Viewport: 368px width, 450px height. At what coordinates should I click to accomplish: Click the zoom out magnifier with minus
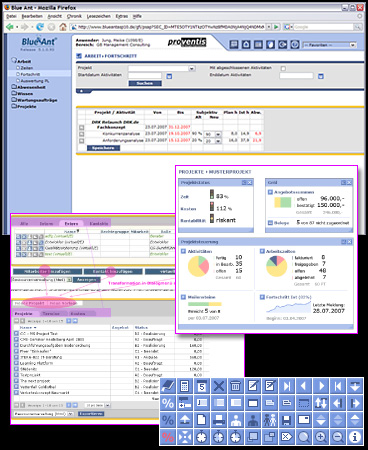pyautogui.click(x=338, y=437)
